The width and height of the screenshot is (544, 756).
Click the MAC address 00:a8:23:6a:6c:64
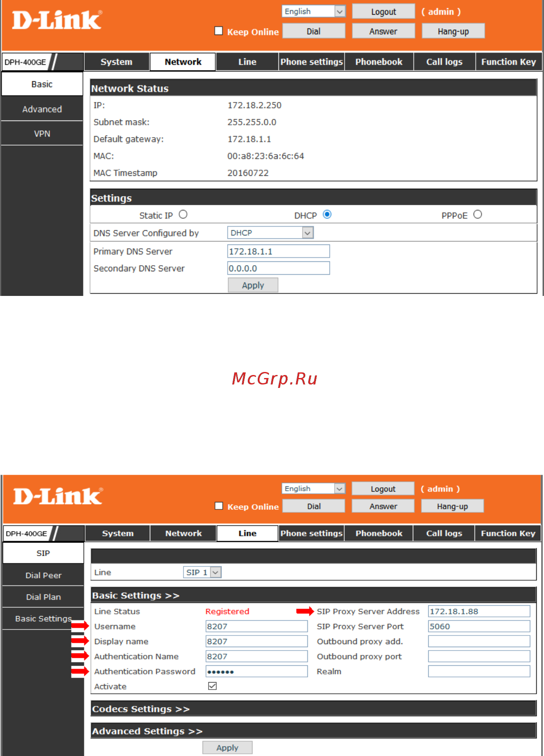click(x=266, y=156)
